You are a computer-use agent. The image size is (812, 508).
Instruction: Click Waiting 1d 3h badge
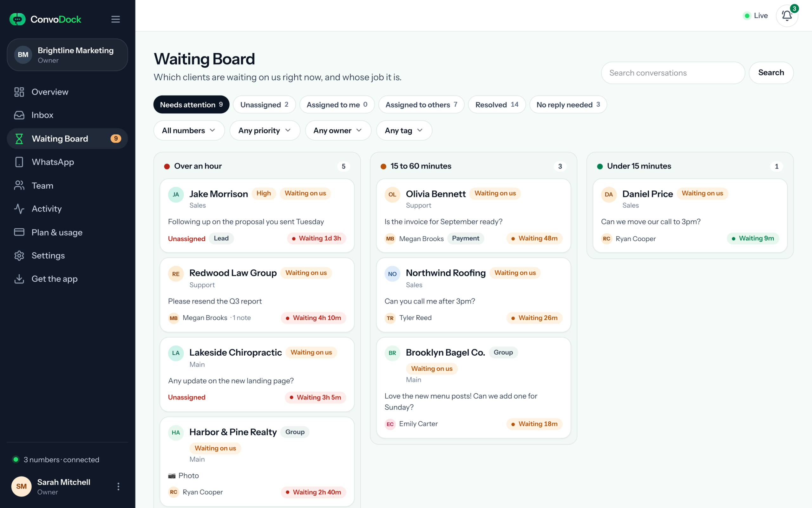(316, 238)
